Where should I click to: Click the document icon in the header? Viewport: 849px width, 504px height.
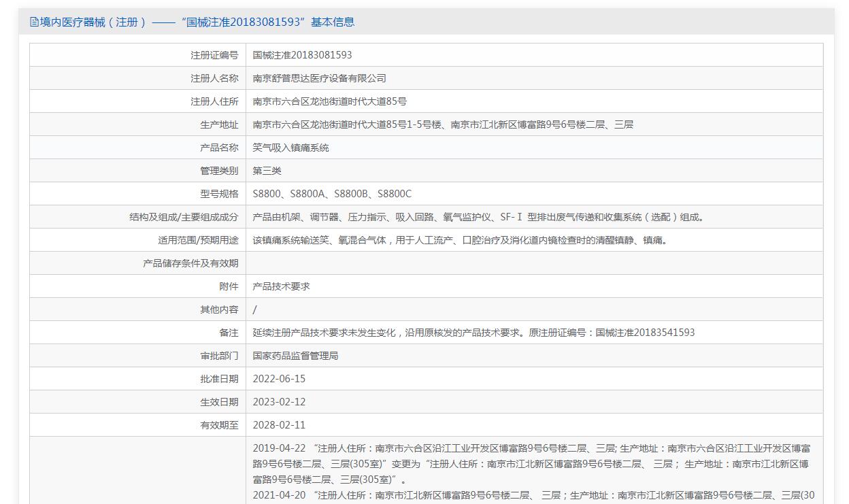point(34,22)
